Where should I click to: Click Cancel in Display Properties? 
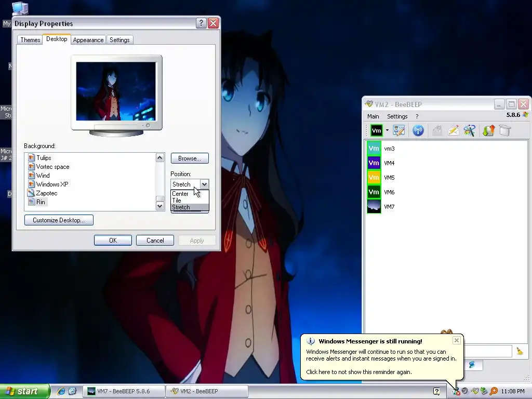[x=155, y=241]
